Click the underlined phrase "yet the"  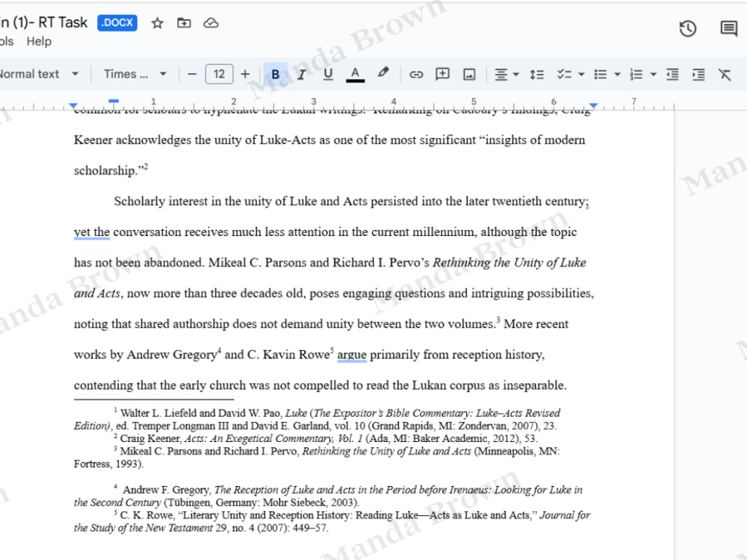click(92, 232)
